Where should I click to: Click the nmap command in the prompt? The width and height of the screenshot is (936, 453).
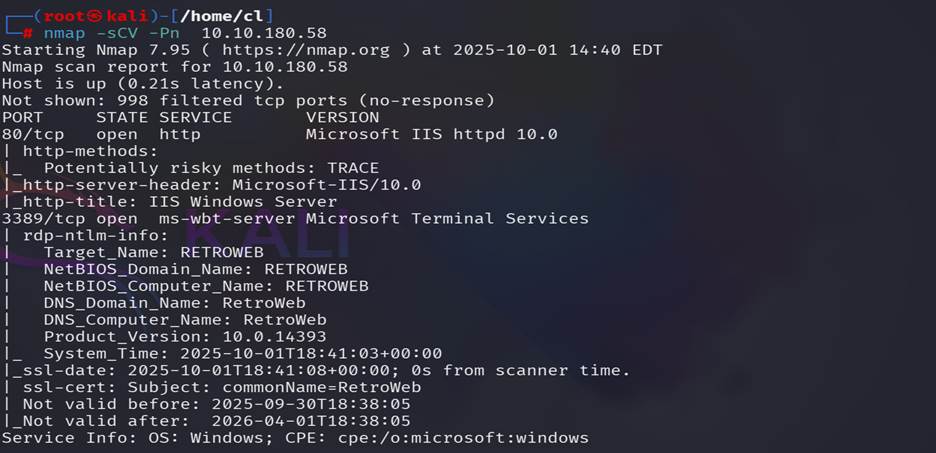click(64, 33)
